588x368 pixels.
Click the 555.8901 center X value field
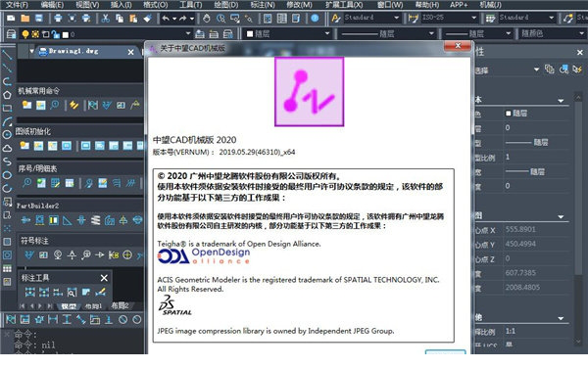[x=536, y=229]
